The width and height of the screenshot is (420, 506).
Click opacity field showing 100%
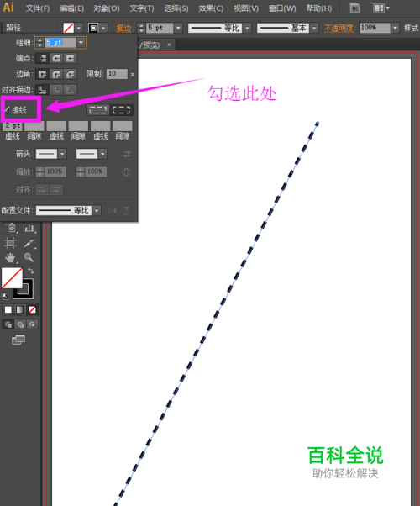[x=375, y=28]
